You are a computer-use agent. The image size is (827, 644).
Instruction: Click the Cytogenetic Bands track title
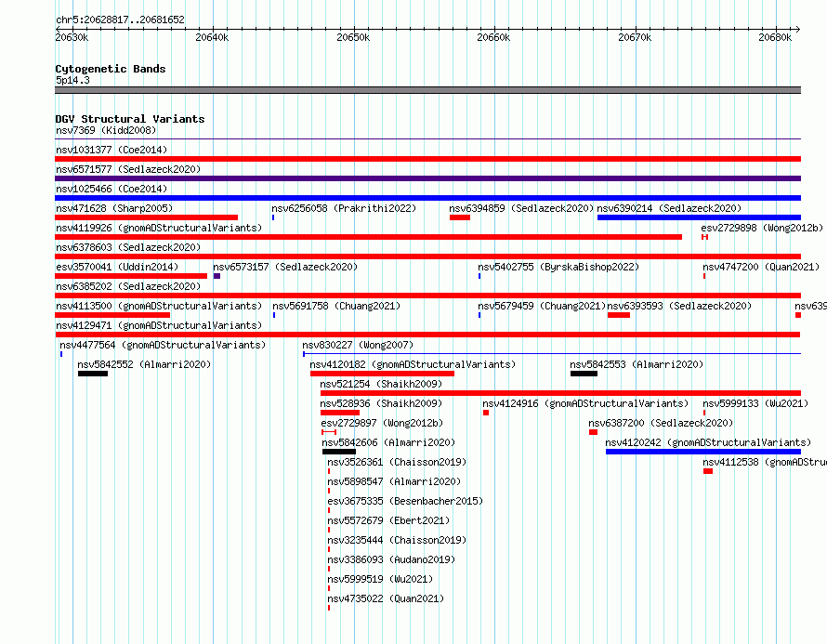(x=111, y=69)
